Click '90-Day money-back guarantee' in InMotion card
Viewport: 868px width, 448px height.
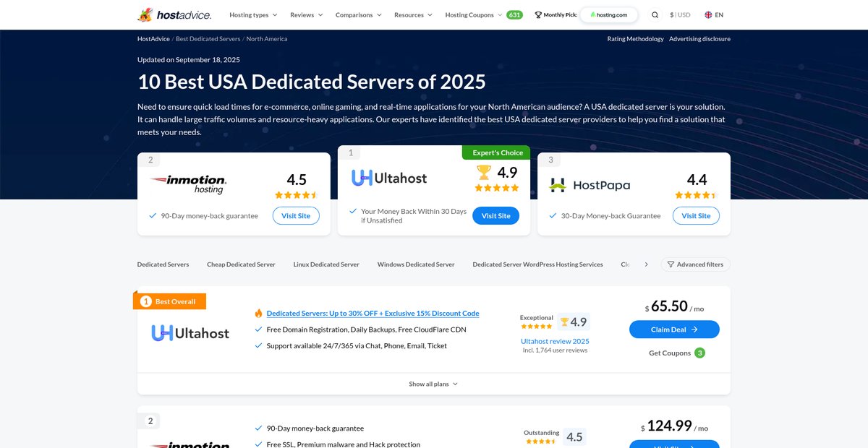pyautogui.click(x=209, y=215)
